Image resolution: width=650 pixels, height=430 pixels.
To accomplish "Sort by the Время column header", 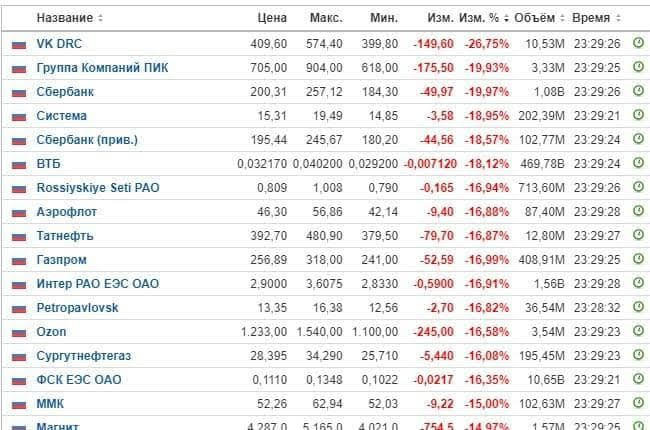I will (x=596, y=18).
